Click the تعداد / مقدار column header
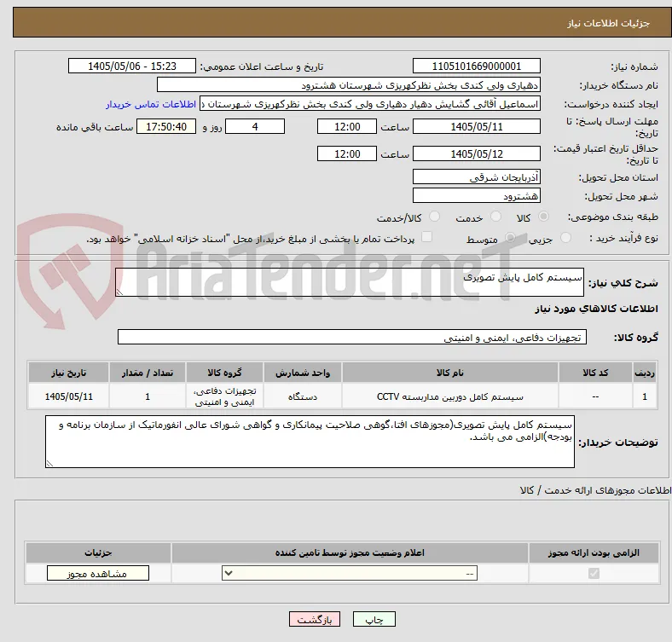This screenshot has width=672, height=642. [x=148, y=373]
